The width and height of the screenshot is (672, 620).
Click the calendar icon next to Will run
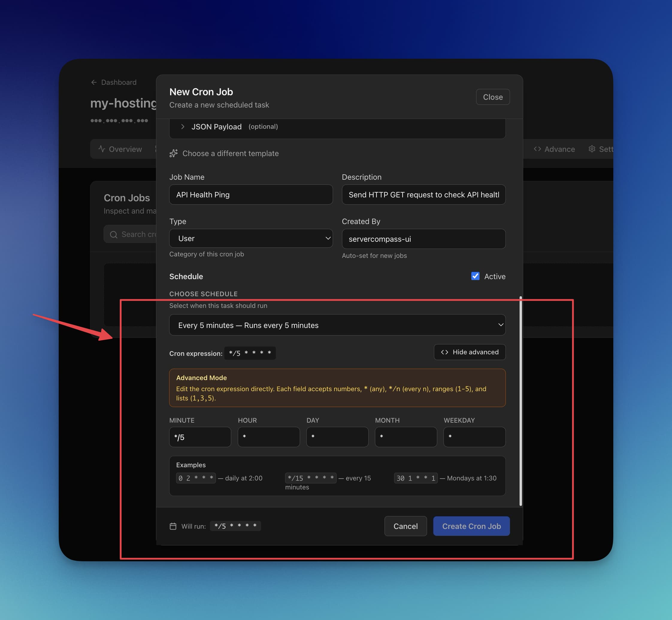coord(173,526)
